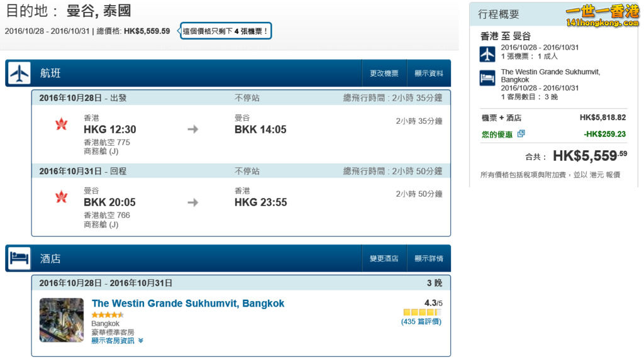Image resolution: width=644 pixels, height=362 pixels.
Task: Click the outbound flight arrow to BKK 14:05
Action: pyautogui.click(x=193, y=129)
